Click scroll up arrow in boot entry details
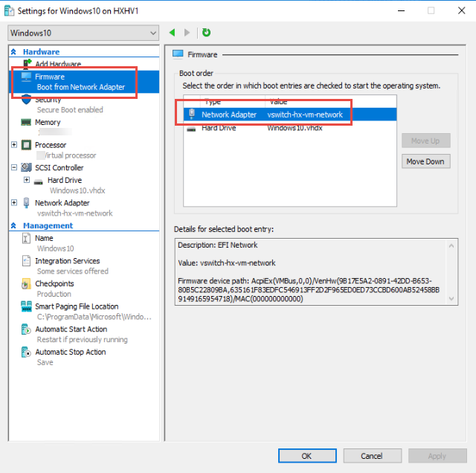 [451, 245]
